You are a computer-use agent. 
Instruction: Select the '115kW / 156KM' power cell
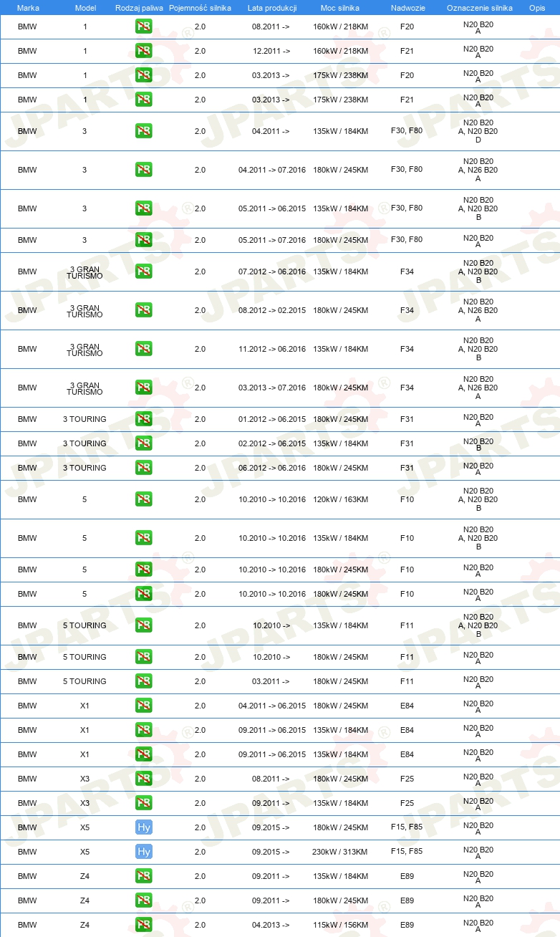(x=341, y=925)
